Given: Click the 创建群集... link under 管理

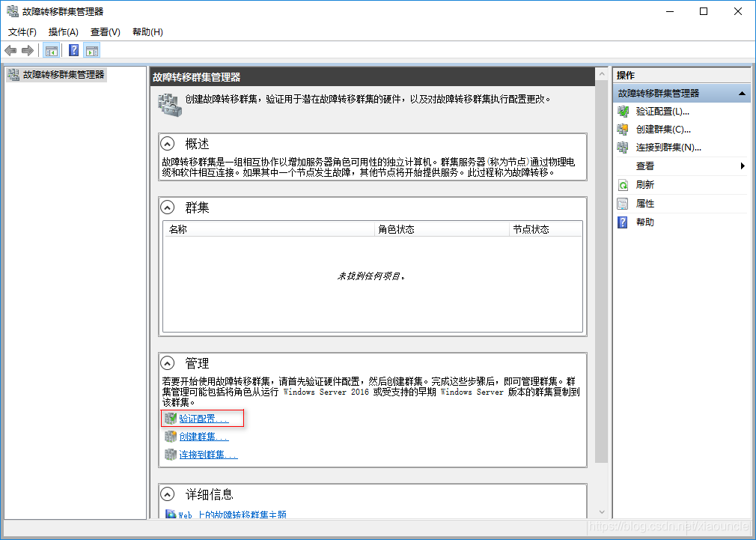Looking at the screenshot, I should pos(204,437).
